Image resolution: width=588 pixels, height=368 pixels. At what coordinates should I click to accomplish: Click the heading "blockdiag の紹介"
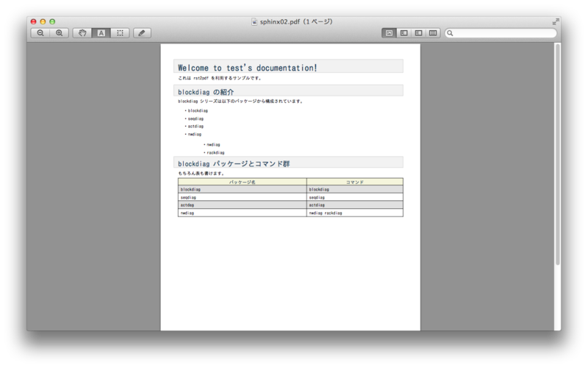206,92
